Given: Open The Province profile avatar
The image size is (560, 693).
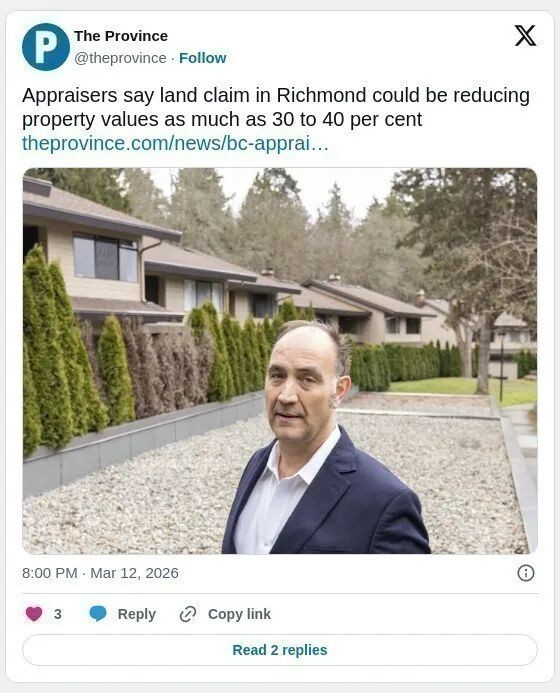Looking at the screenshot, I should [46, 47].
